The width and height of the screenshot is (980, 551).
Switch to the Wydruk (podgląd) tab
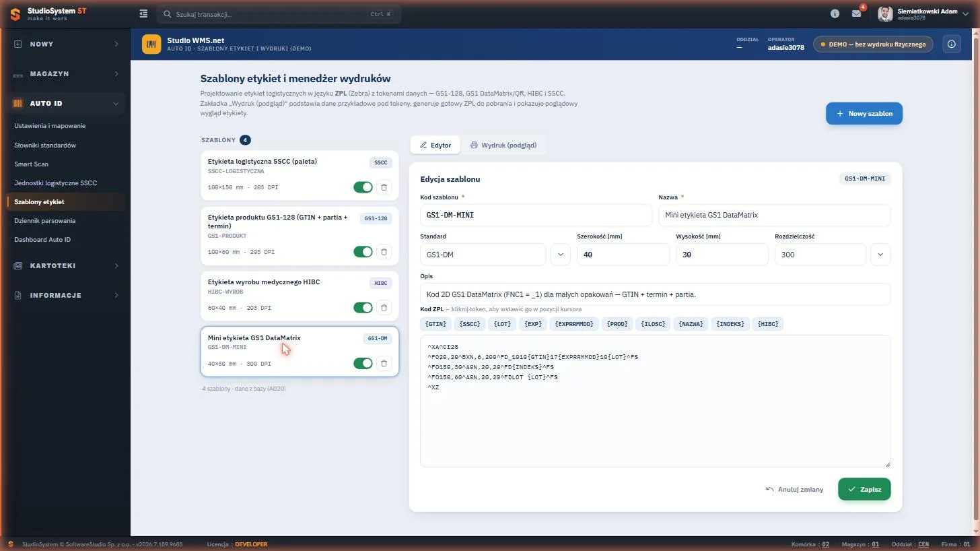point(503,145)
